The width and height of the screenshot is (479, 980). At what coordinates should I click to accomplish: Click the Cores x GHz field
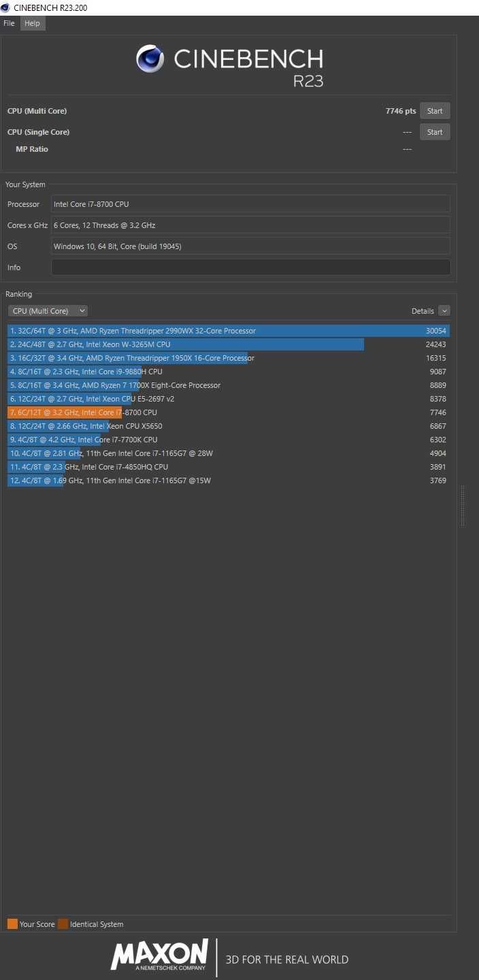250,225
